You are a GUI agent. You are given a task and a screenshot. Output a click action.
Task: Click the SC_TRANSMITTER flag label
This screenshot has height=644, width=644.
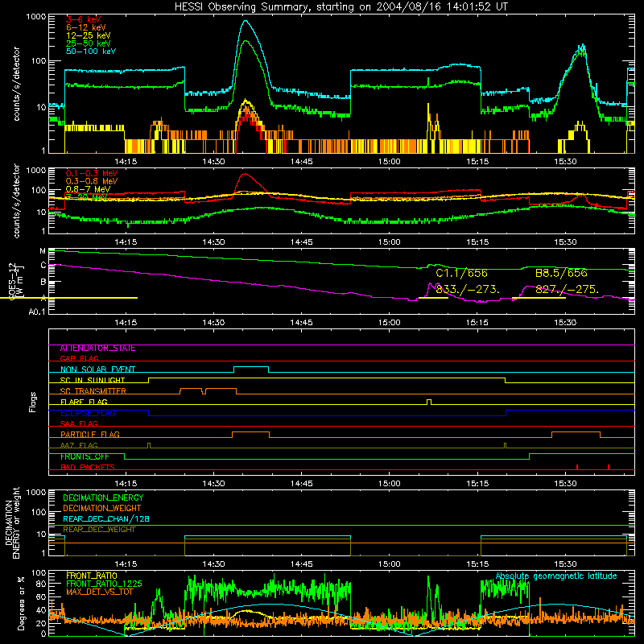pyautogui.click(x=93, y=391)
